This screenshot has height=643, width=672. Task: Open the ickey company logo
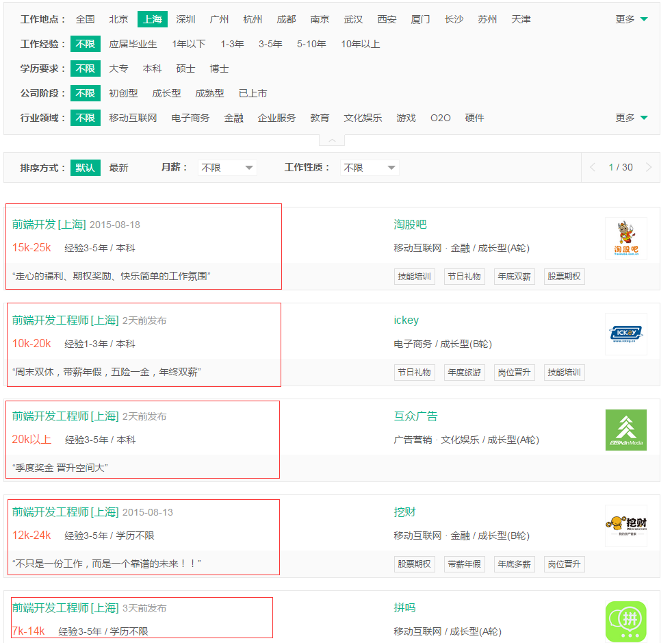point(625,333)
